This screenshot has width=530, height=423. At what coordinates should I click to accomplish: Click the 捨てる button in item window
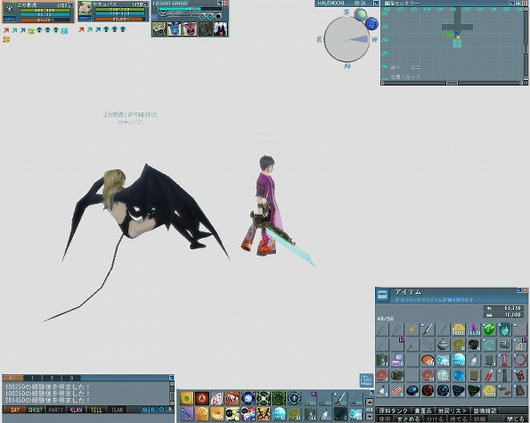point(458,419)
